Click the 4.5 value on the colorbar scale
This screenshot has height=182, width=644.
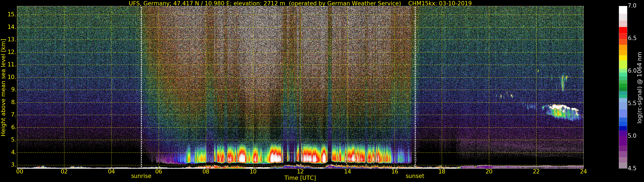[x=632, y=168]
